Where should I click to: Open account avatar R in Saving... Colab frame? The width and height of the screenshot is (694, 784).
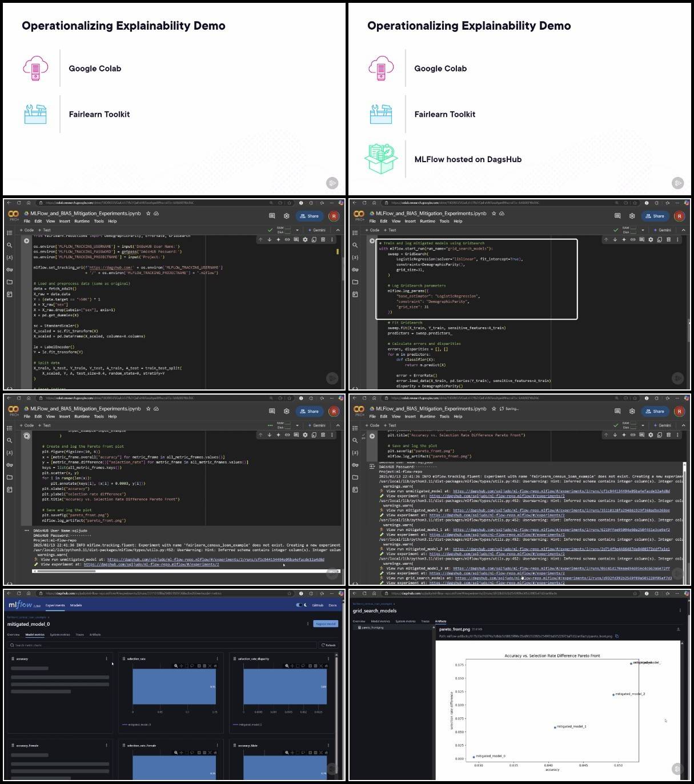pos(679,411)
